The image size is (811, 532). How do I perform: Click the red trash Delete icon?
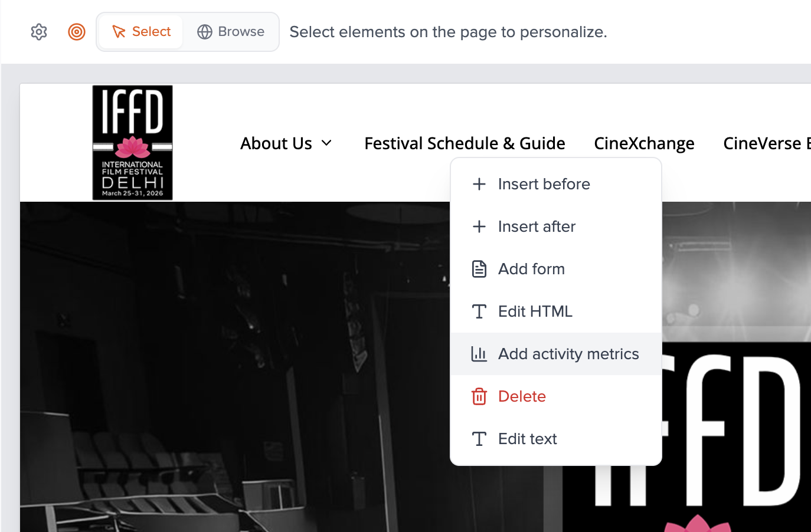(479, 396)
